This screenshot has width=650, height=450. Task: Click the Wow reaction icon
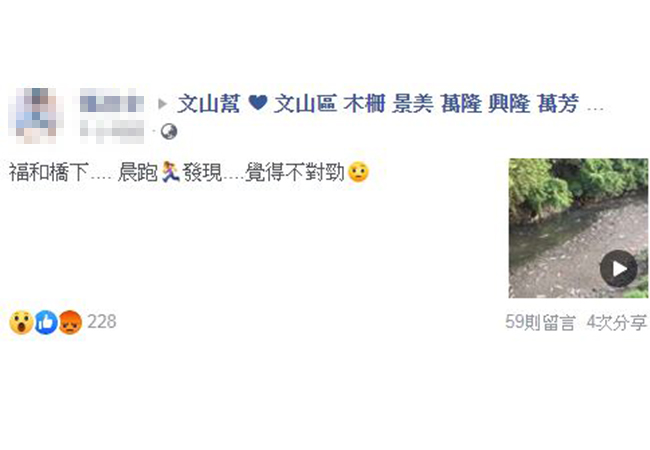21,322
